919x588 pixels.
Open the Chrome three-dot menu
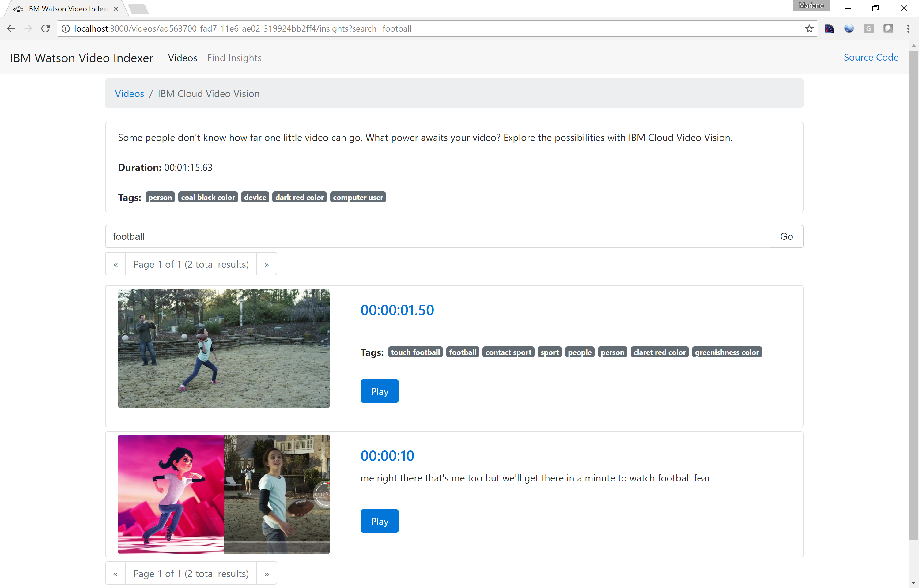coord(908,29)
